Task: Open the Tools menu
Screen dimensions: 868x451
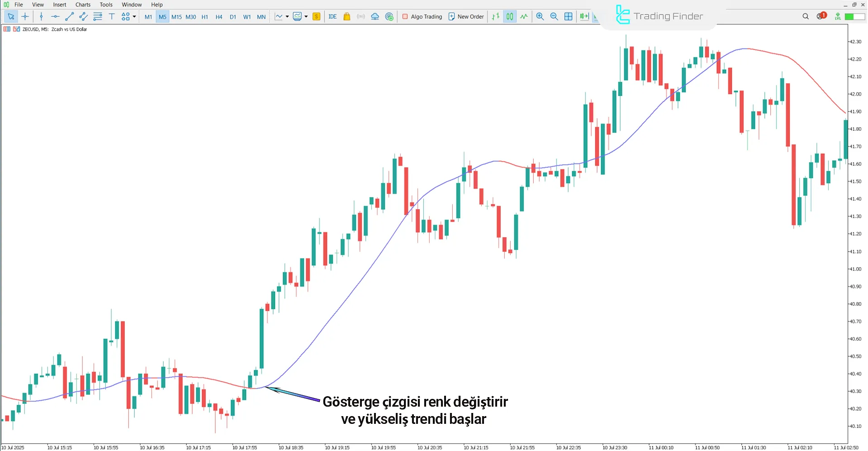Action: (106, 5)
